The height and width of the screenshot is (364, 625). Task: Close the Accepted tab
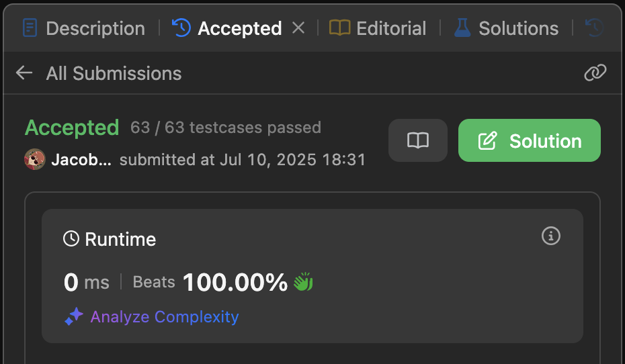298,28
